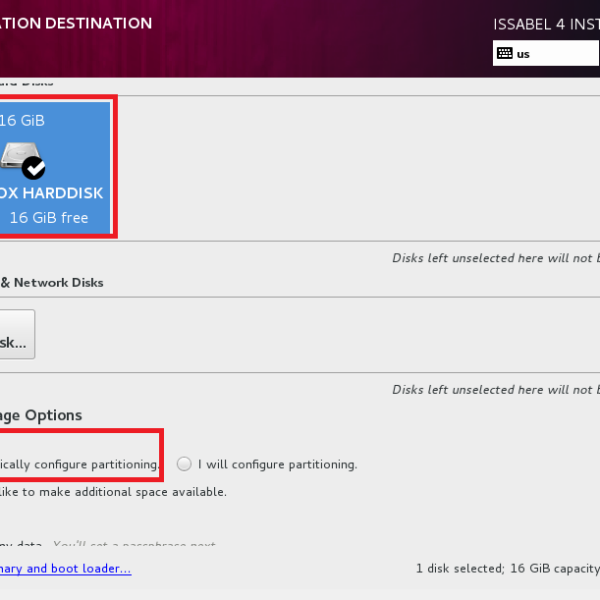The width and height of the screenshot is (600, 600).
Task: Choose "I will configure partitioning" radio button
Action: point(184,464)
